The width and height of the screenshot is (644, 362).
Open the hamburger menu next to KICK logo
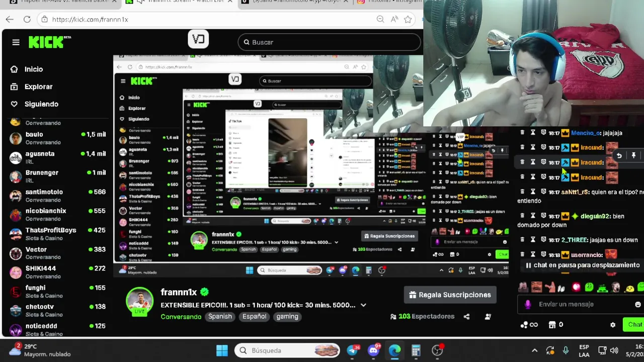(16, 42)
